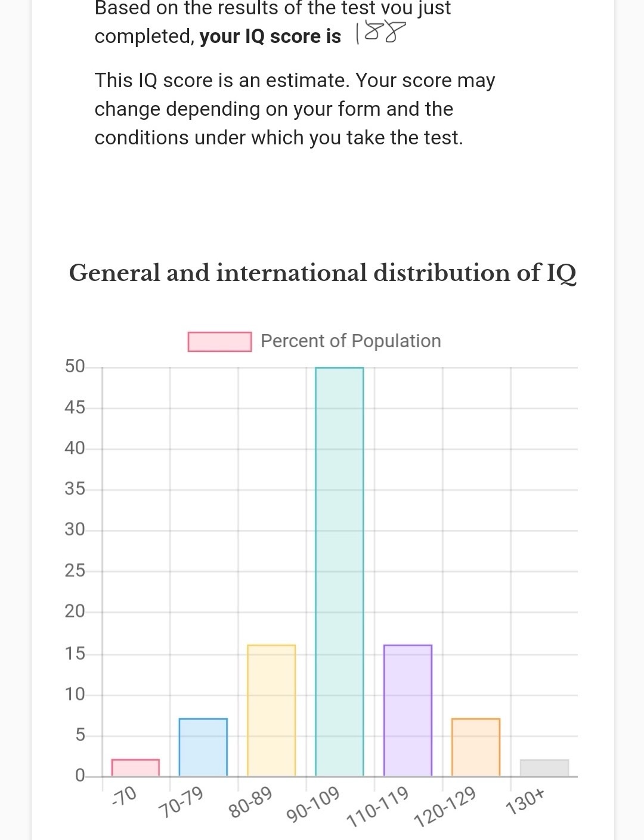
Task: Click the 90-109 x-axis label
Action: click(x=314, y=804)
